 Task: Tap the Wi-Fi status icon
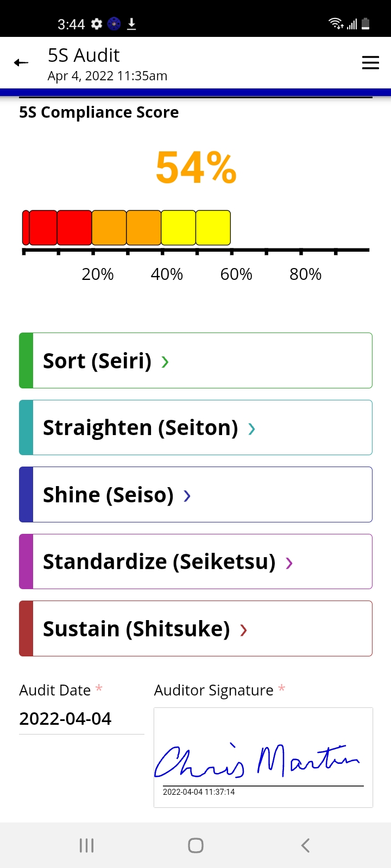(336, 23)
